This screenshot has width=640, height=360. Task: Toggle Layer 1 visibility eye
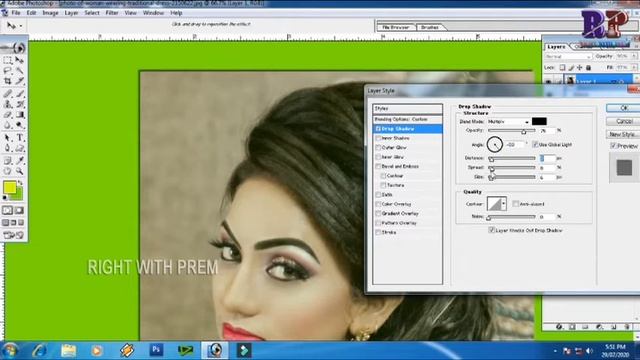[548, 82]
